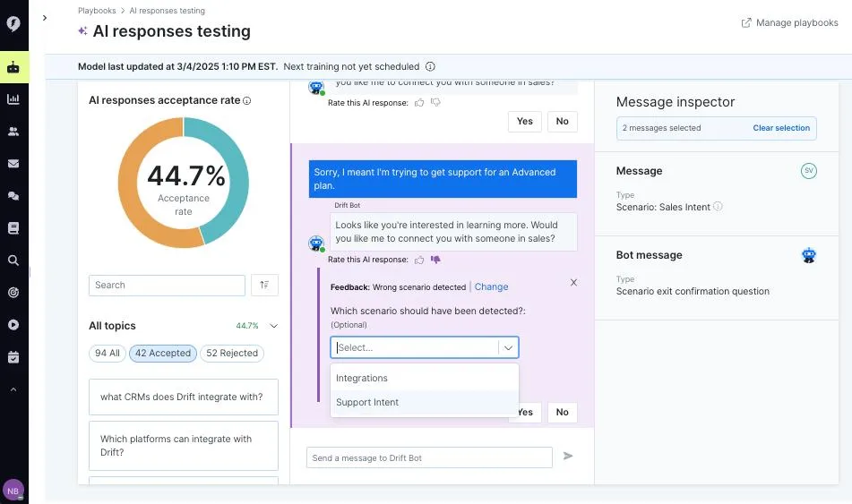The width and height of the screenshot is (852, 504).
Task: Collapse the All topics chevron
Action: (x=274, y=326)
